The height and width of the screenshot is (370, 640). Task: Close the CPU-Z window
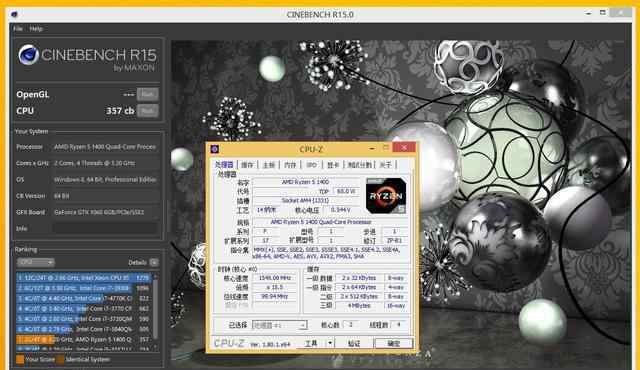pyautogui.click(x=404, y=148)
